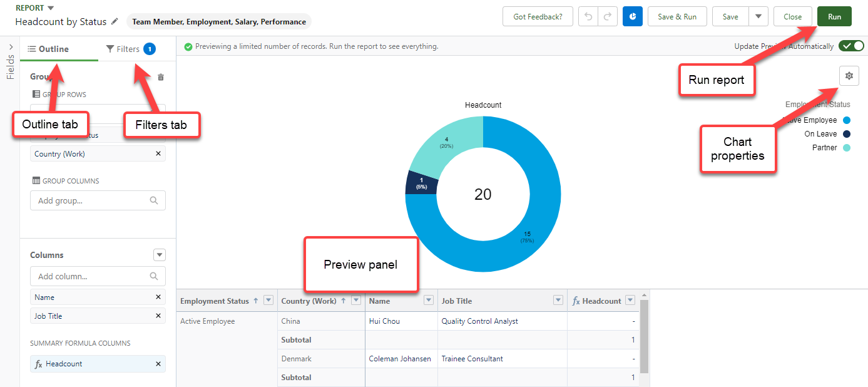Click the green Run button
The image size is (868, 387).
pos(834,17)
